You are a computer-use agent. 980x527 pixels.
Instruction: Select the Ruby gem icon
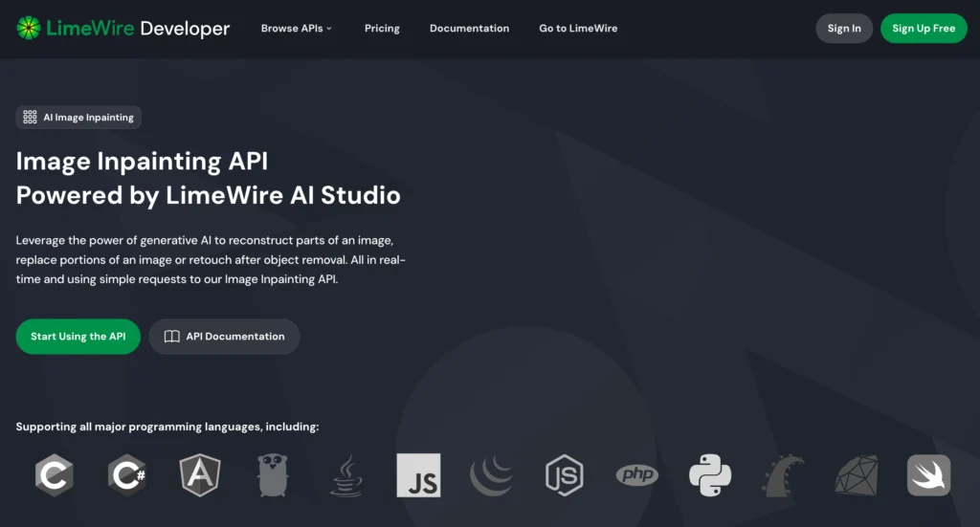(x=857, y=475)
